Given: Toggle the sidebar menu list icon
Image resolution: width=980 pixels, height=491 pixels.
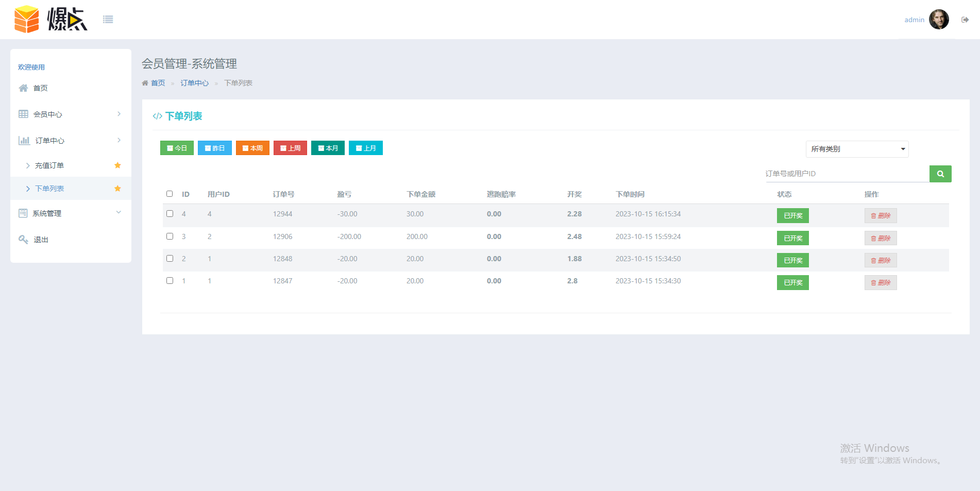Looking at the screenshot, I should pyautogui.click(x=108, y=20).
